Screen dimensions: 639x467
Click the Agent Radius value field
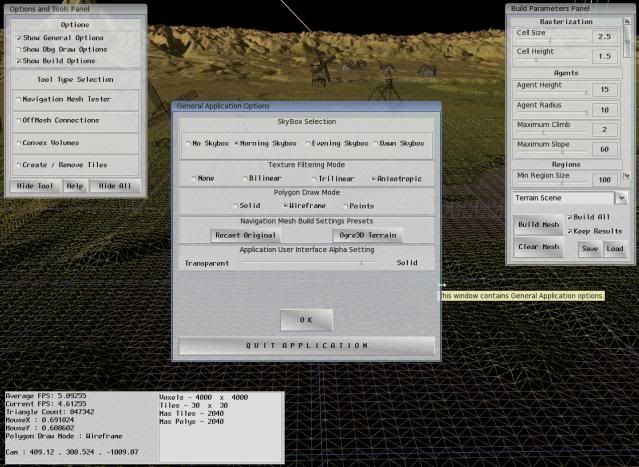coord(605,110)
